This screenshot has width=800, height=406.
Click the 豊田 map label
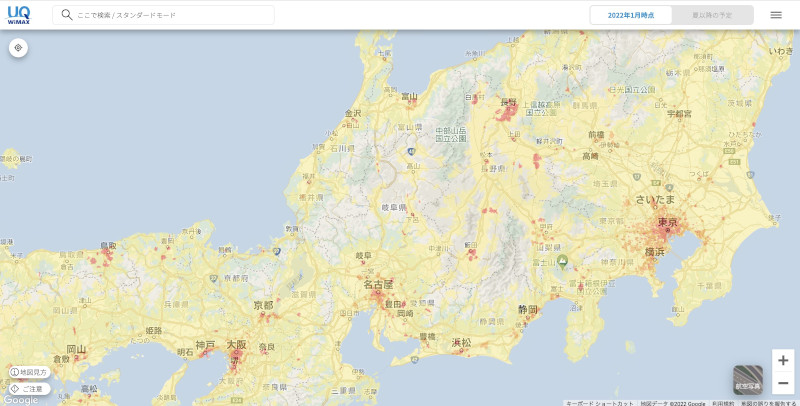[x=393, y=304]
